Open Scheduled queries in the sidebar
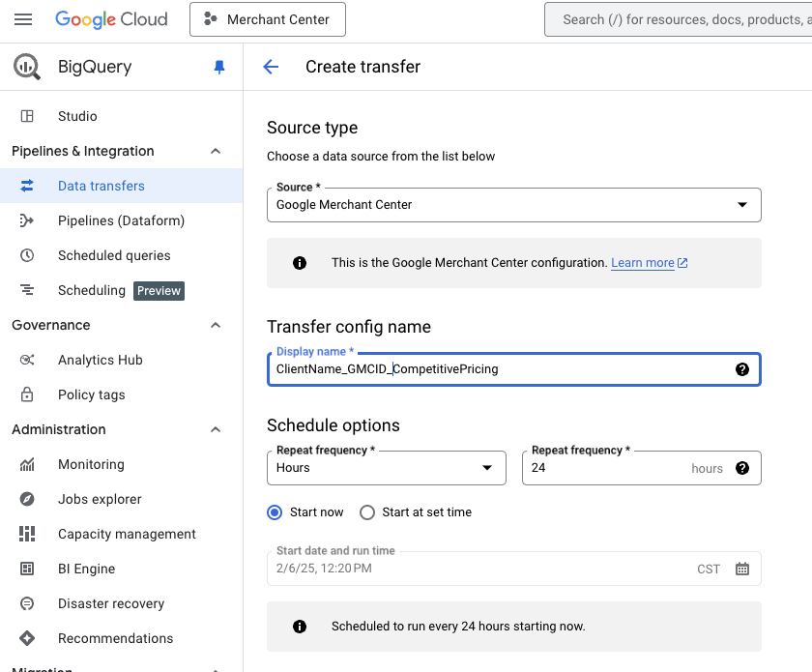812x672 pixels. (114, 255)
